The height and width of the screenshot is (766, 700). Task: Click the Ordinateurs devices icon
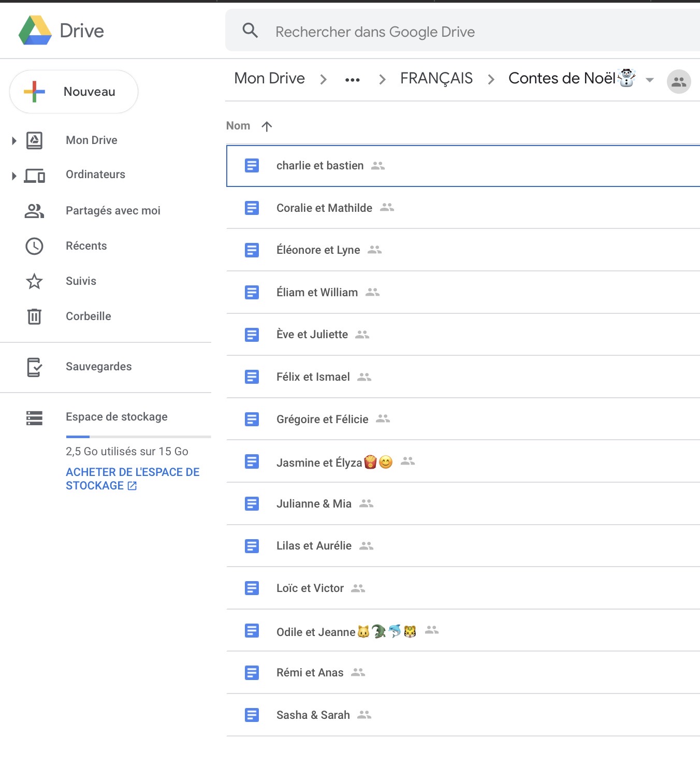tap(35, 176)
